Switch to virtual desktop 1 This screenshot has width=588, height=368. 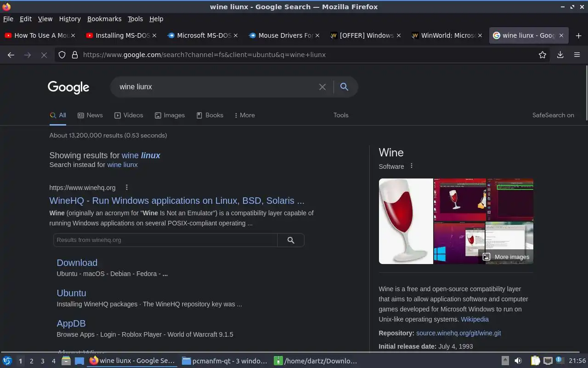pos(20,361)
